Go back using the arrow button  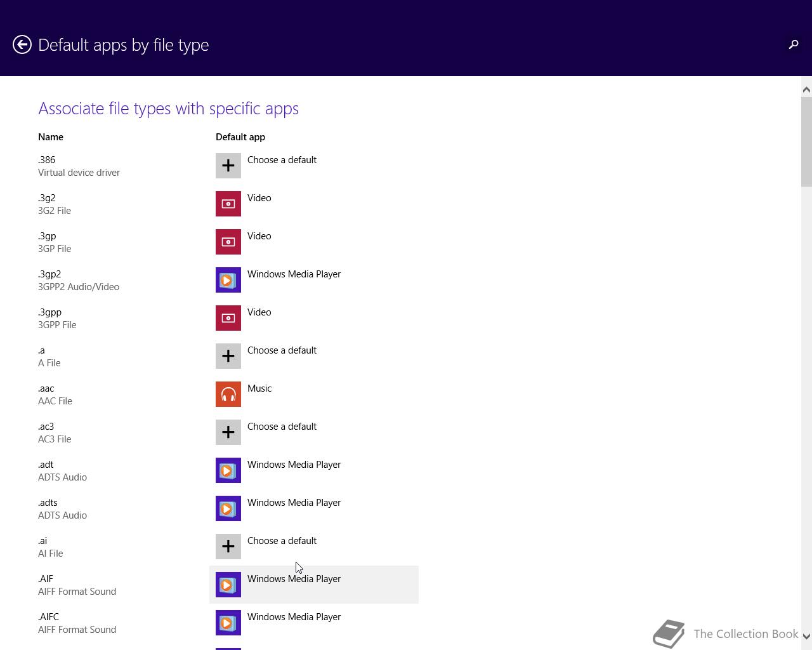pos(22,44)
